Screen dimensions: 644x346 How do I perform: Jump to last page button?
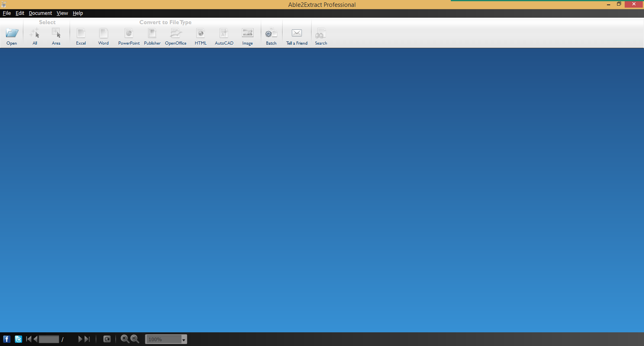click(x=87, y=339)
